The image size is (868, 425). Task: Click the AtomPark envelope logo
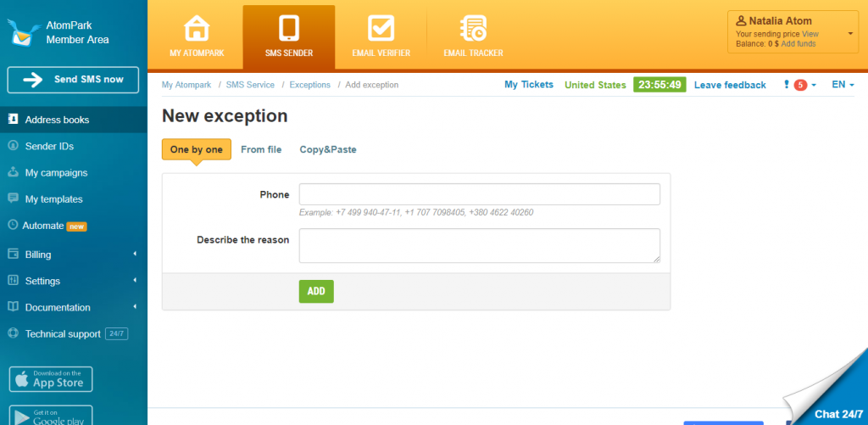(25, 32)
